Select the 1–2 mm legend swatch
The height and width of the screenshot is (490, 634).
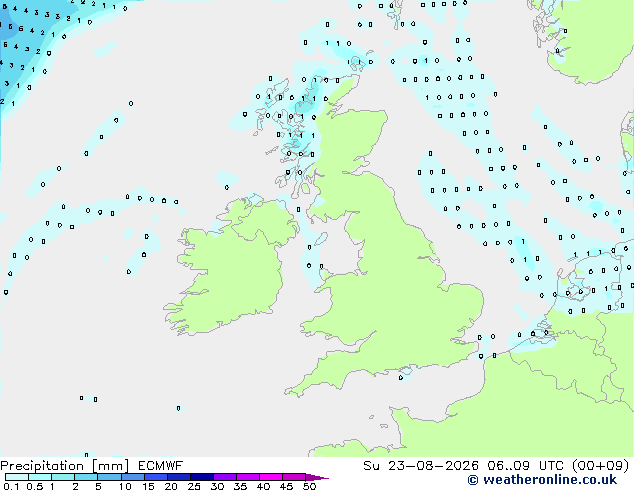click(x=63, y=477)
